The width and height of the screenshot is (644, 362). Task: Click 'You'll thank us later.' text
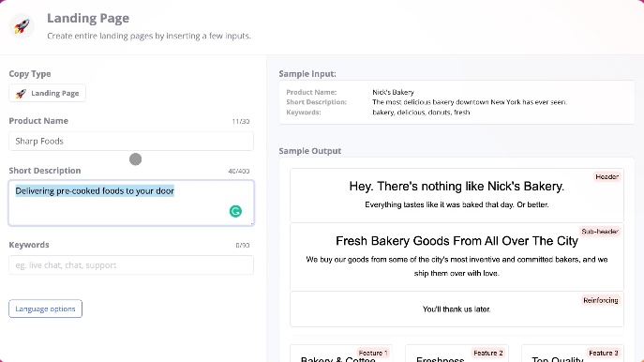pyautogui.click(x=457, y=309)
